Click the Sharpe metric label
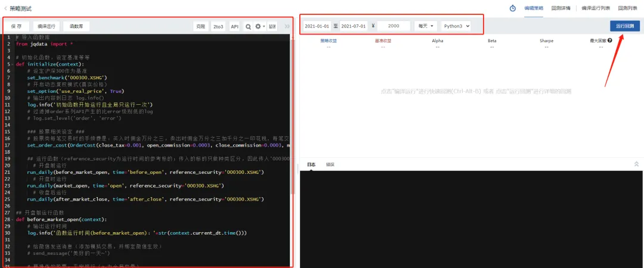The image size is (644, 268). point(546,41)
